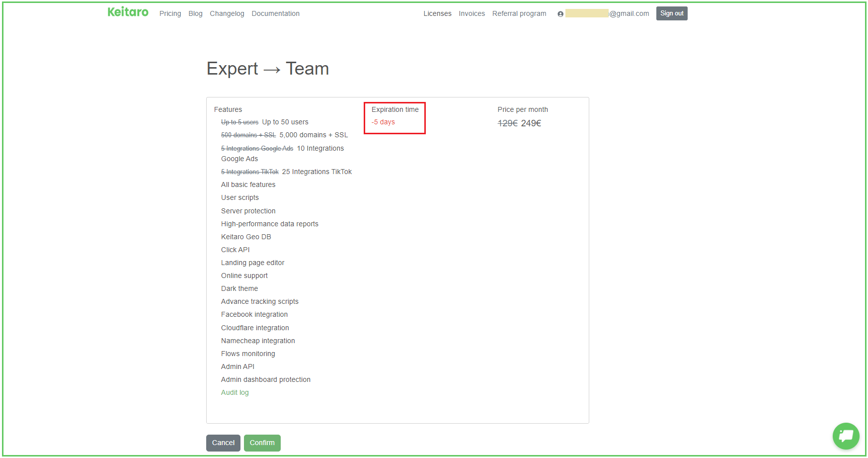Click 'Keitaro Geo DB' row
Screen dimensions: 868x458
pyautogui.click(x=246, y=237)
